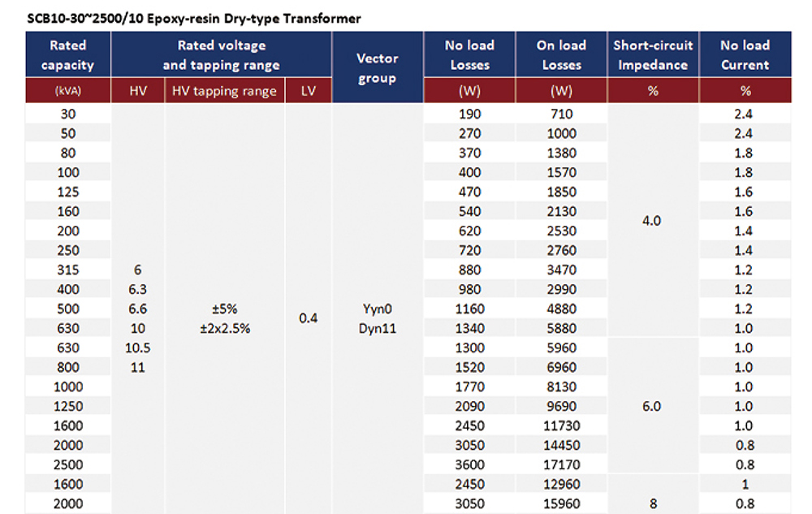Select the 10.5 HV voltage value
This screenshot has width=812, height=514.
pos(137,348)
